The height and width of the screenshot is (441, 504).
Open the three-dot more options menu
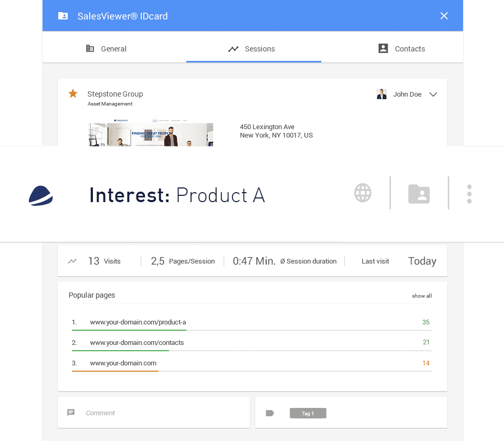[469, 194]
